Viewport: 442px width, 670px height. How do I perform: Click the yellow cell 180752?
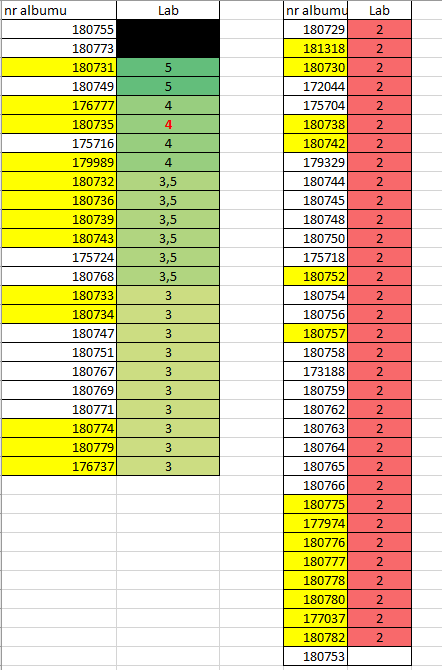tap(316, 276)
